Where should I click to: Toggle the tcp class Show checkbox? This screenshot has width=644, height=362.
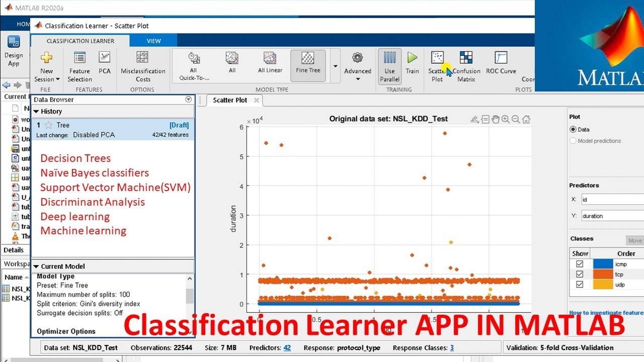[x=580, y=275]
